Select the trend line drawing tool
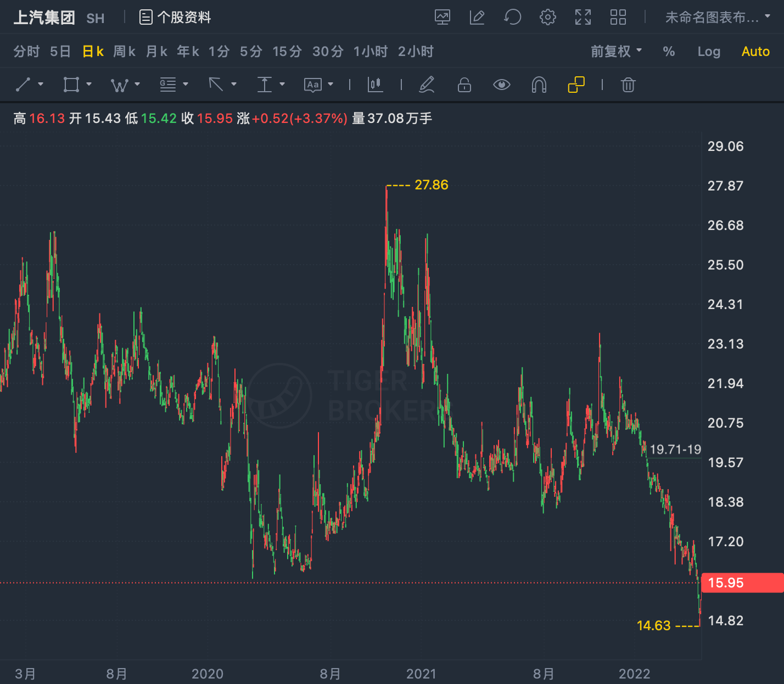 [x=23, y=85]
